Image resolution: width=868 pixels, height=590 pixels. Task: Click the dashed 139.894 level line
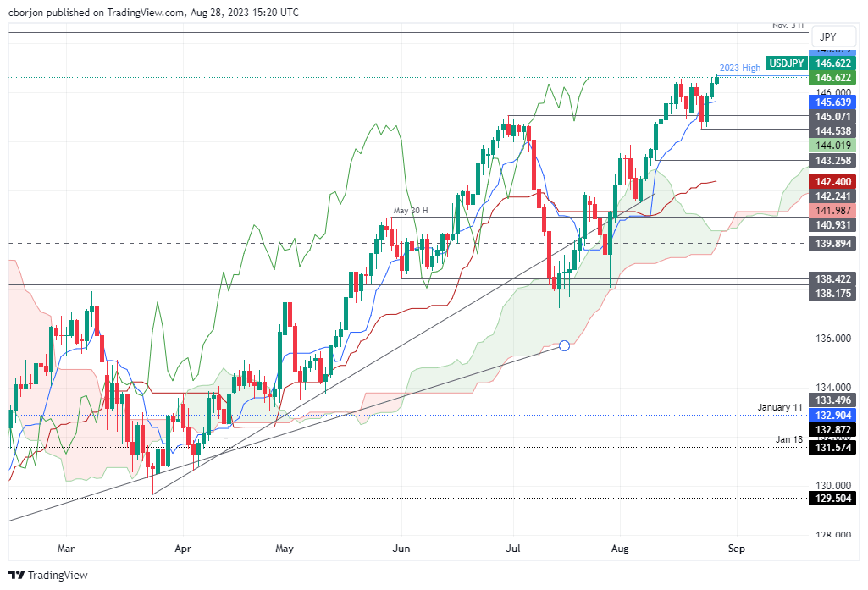tap(423, 245)
